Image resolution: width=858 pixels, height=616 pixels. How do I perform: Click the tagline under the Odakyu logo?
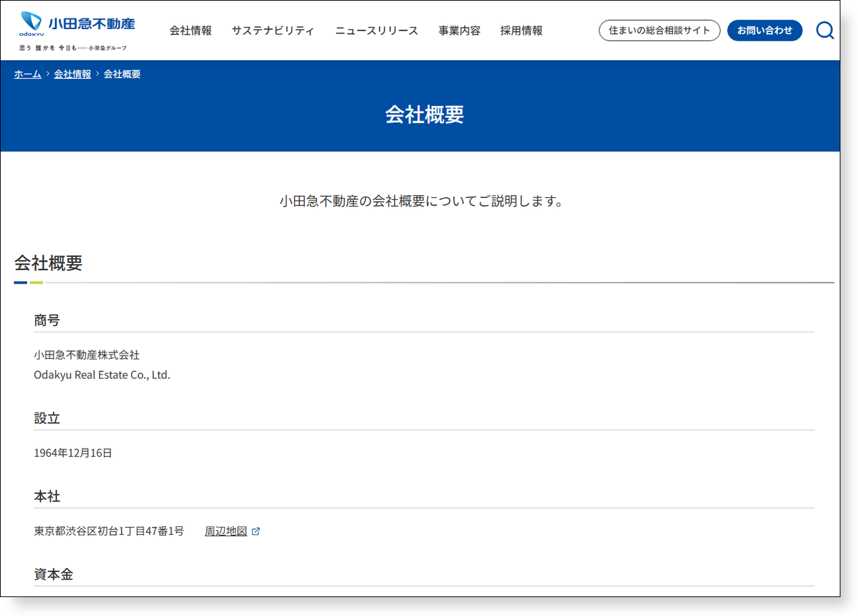click(73, 48)
